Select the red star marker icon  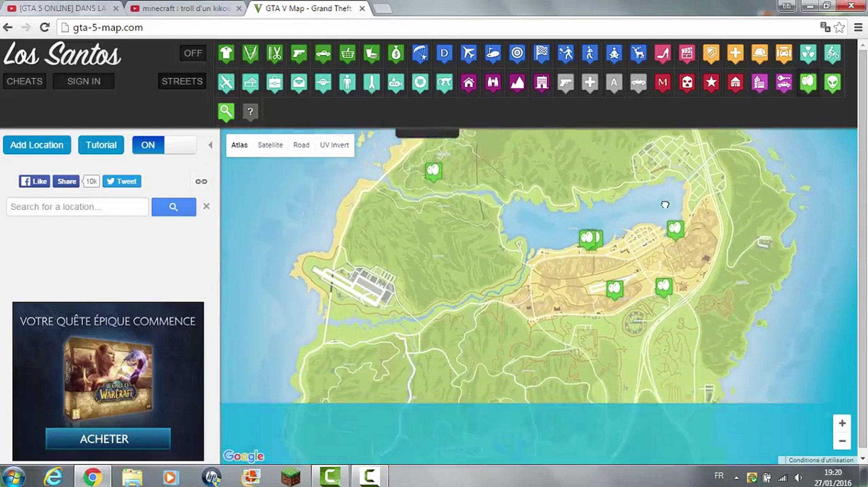click(x=711, y=83)
